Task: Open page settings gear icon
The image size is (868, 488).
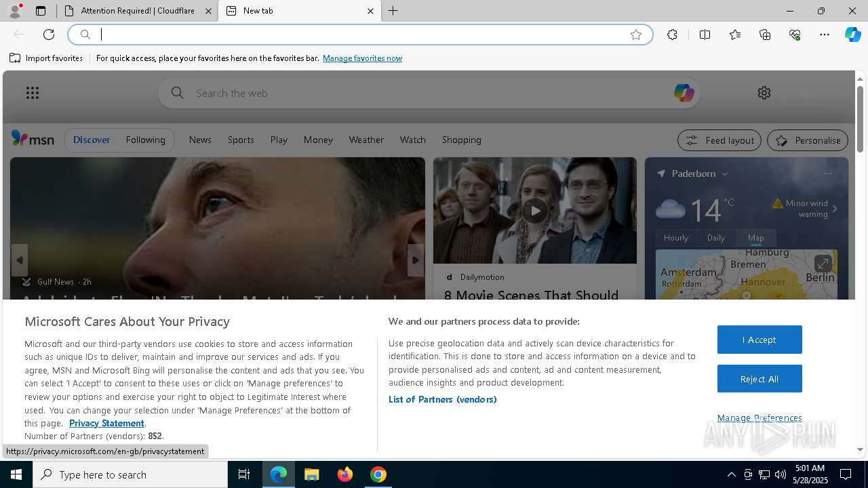Action: tap(764, 93)
